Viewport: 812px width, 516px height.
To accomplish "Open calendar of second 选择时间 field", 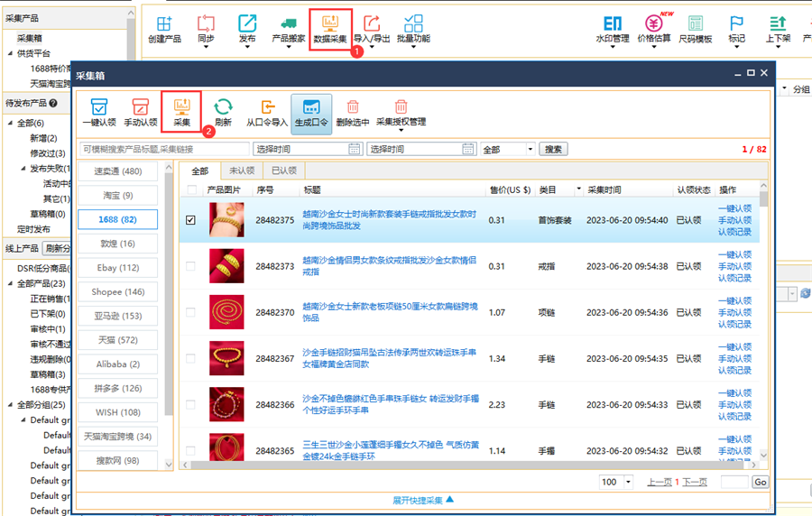I will pos(468,149).
